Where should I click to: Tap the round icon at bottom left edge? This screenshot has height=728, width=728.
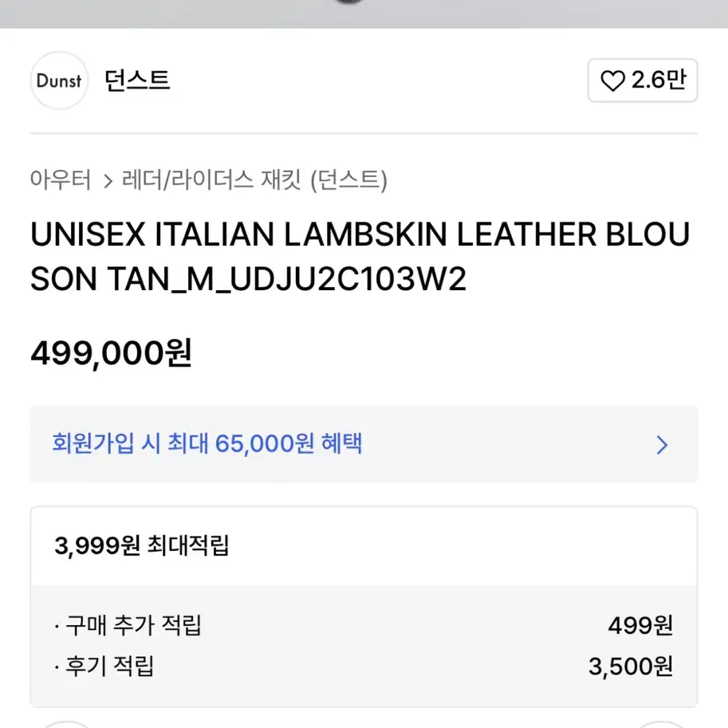tap(65, 724)
